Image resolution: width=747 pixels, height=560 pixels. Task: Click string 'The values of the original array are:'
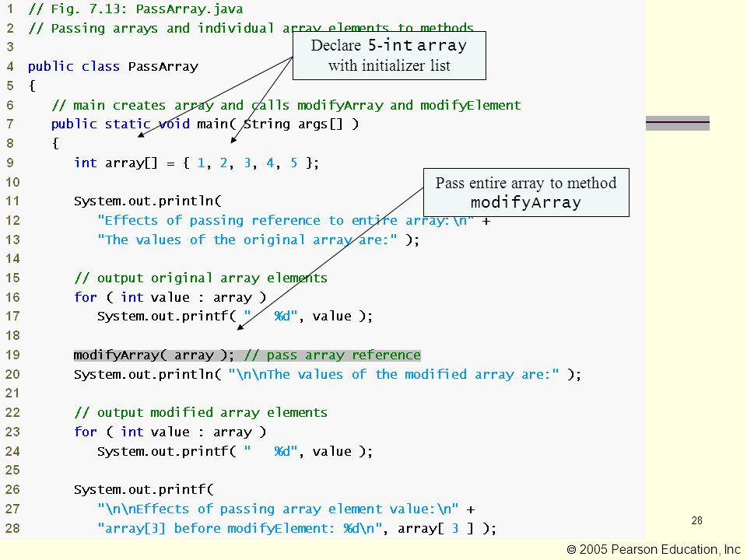coord(247,240)
